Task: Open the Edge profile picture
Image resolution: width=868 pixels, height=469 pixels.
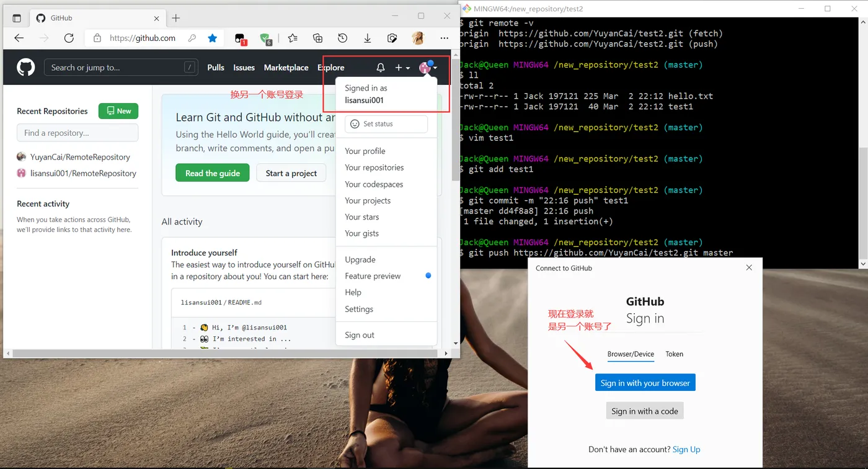Action: (418, 38)
